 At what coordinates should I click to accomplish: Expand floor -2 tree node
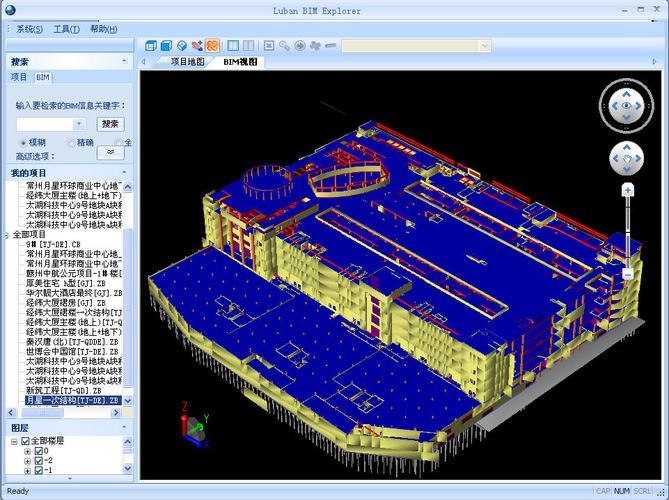coord(27,461)
